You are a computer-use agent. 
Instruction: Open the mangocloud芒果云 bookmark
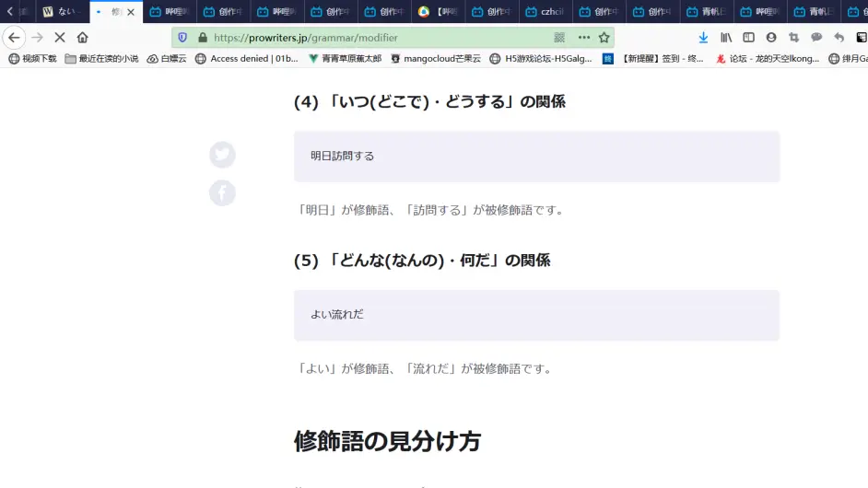[x=436, y=59]
